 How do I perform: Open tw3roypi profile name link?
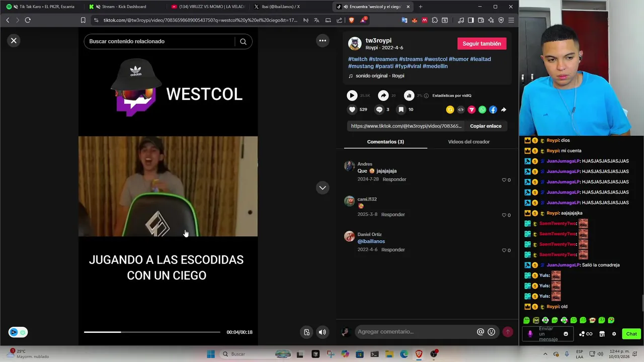tap(378, 41)
